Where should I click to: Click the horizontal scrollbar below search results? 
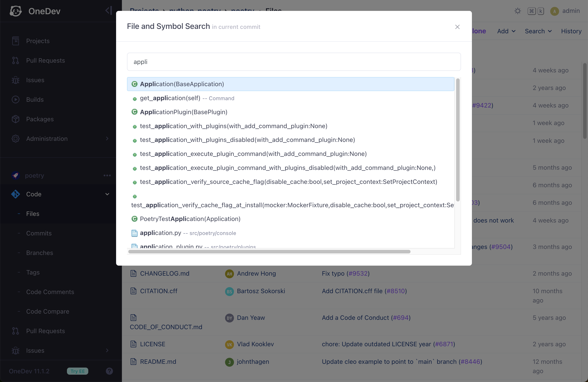[269, 252]
